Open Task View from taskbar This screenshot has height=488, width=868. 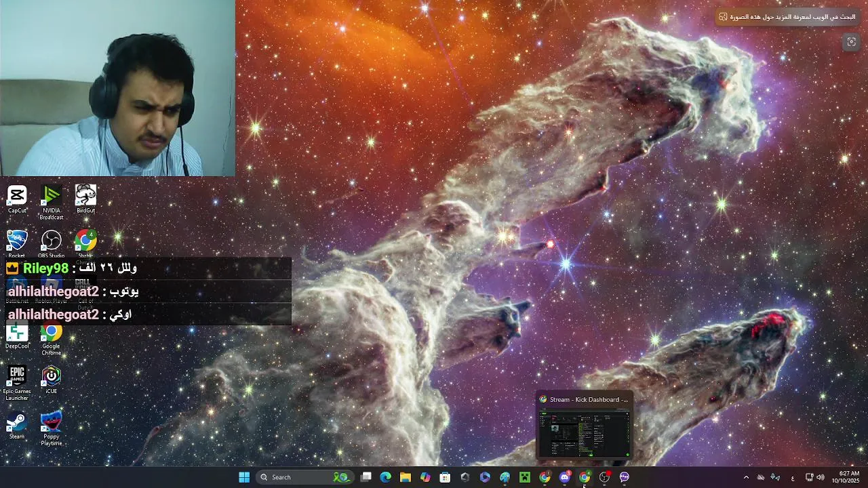(366, 477)
